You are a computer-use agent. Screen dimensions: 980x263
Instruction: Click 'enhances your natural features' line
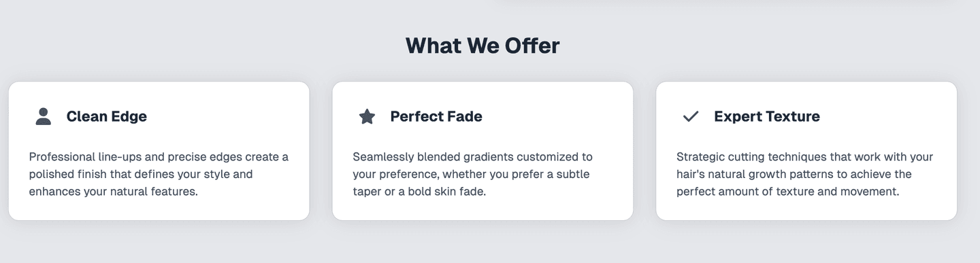tap(113, 192)
